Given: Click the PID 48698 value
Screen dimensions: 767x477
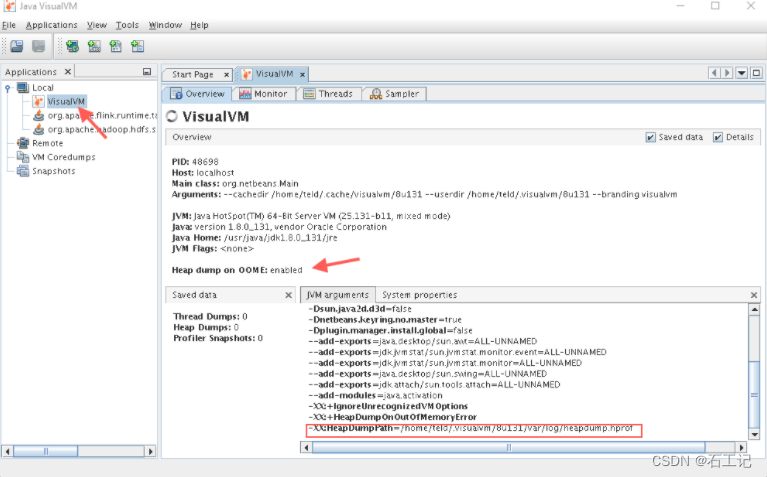Looking at the screenshot, I should pos(205,162).
